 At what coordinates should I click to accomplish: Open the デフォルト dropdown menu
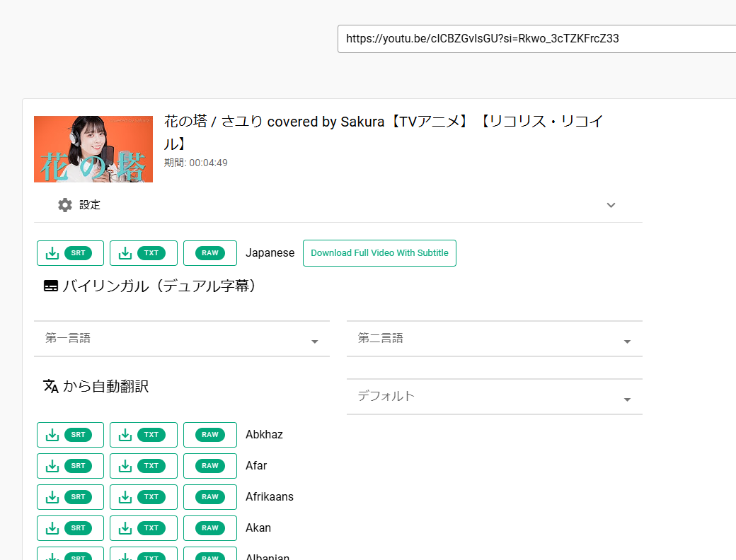pos(494,397)
